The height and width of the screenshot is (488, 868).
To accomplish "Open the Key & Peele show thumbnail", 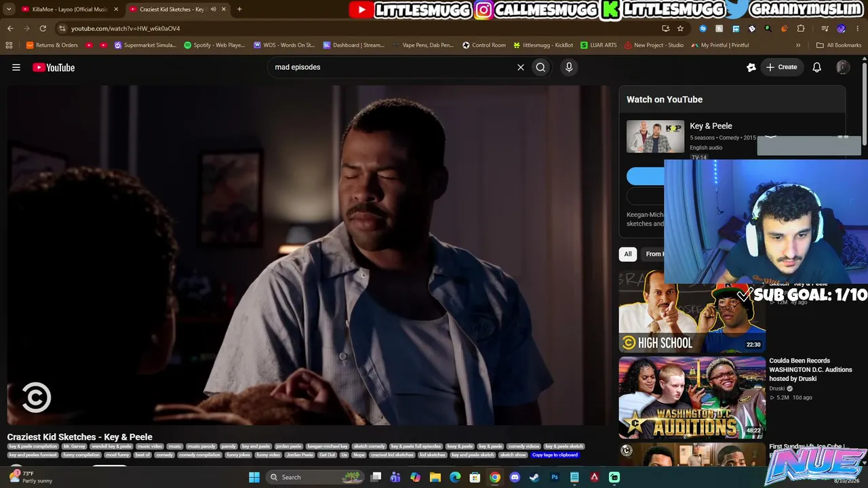I will (655, 136).
